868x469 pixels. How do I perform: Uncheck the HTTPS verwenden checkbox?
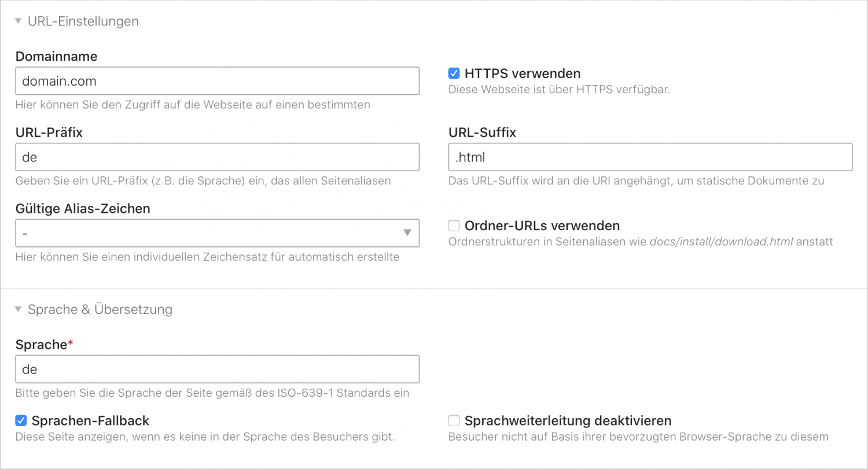(454, 73)
